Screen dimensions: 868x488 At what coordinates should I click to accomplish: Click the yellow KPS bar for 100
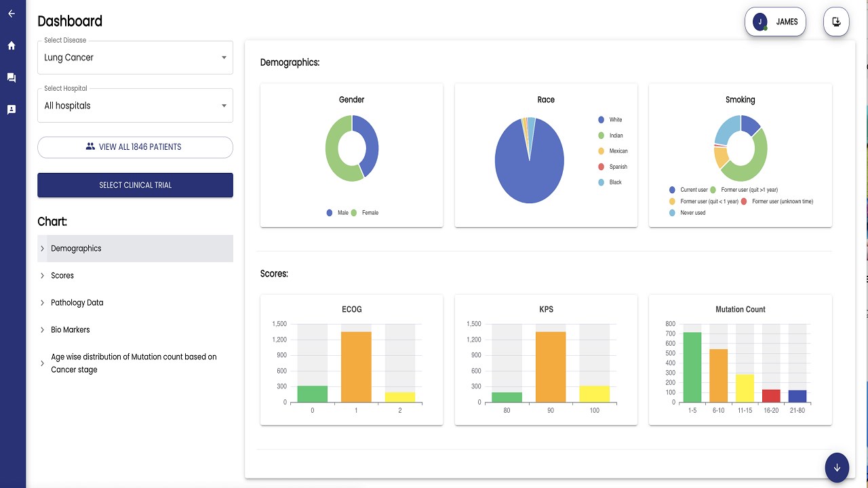click(x=594, y=394)
